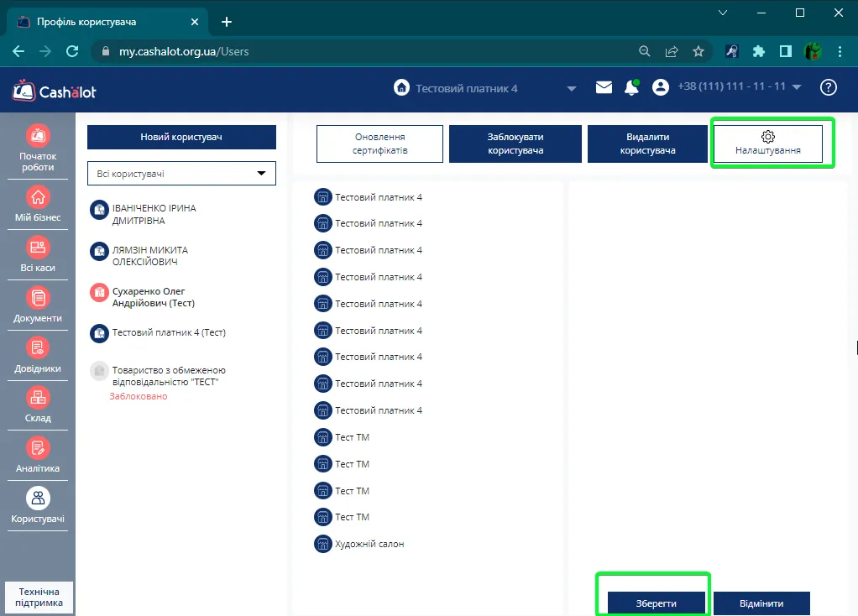Click the notifications bell icon
Screen dimensions: 858x616
pyautogui.click(x=631, y=87)
